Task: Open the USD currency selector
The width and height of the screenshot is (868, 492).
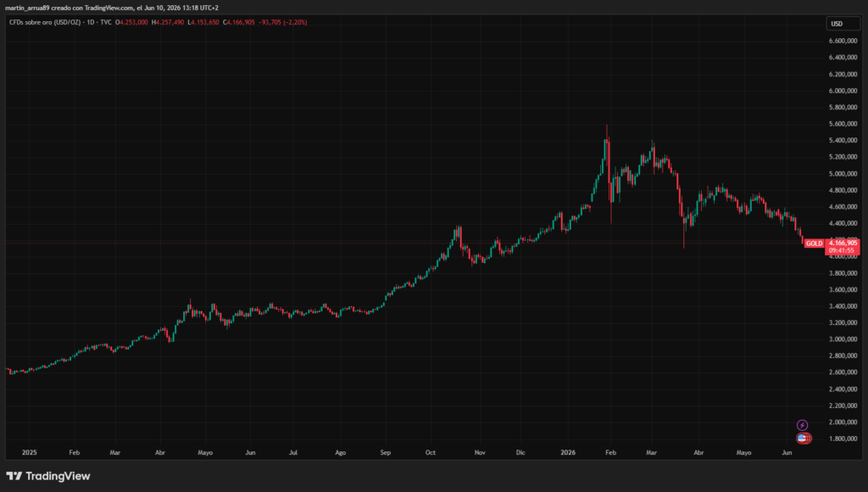Action: (843, 24)
